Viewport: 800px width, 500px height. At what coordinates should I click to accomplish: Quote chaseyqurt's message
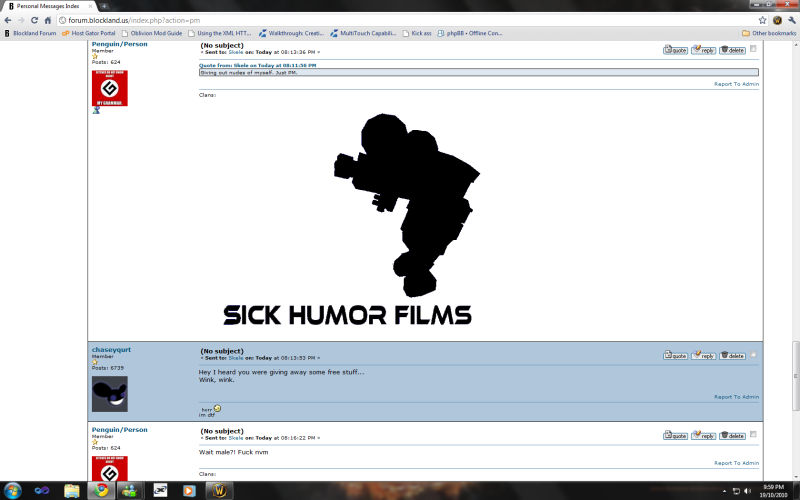tap(675, 356)
